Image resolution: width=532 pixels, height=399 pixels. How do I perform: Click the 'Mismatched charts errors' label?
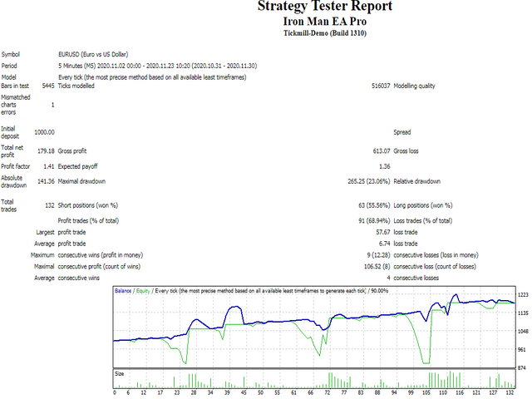(15, 105)
